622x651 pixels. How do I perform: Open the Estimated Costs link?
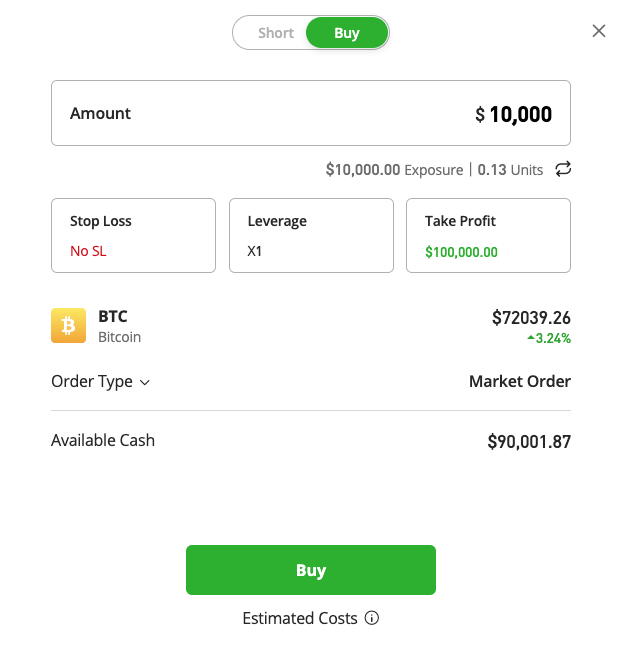pyautogui.click(x=299, y=619)
